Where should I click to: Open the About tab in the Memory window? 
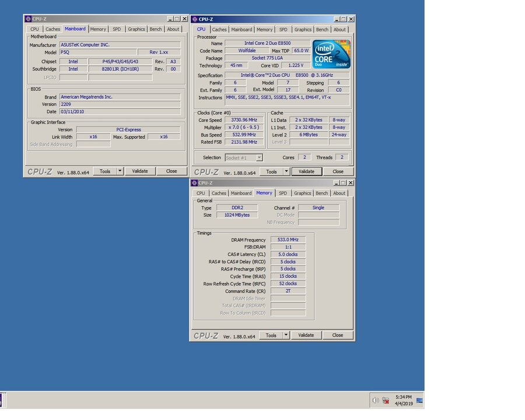tap(339, 193)
